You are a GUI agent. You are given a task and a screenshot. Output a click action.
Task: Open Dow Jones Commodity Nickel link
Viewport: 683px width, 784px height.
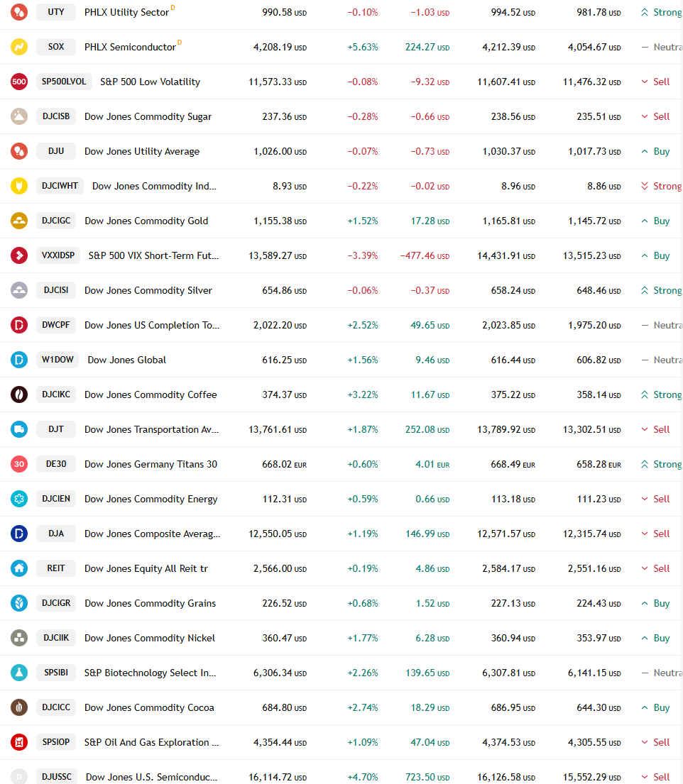pos(150,638)
